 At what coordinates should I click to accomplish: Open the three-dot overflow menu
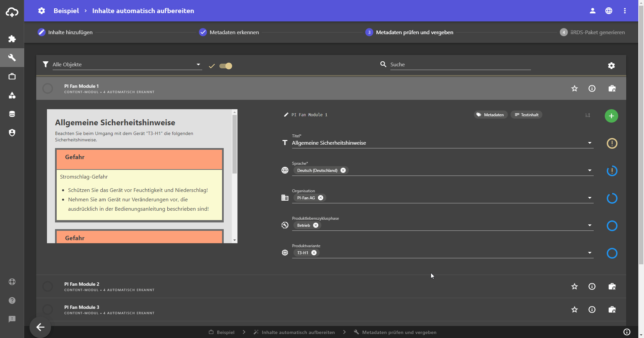coord(625,11)
